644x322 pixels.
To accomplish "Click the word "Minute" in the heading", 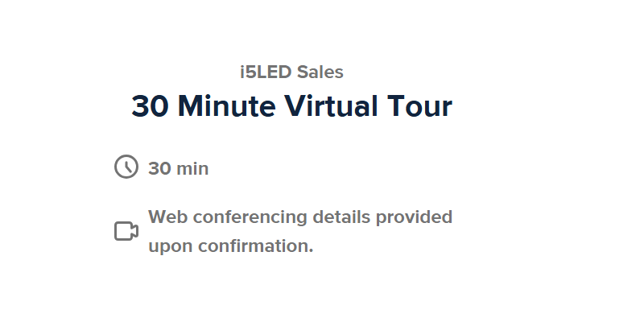I will (226, 106).
